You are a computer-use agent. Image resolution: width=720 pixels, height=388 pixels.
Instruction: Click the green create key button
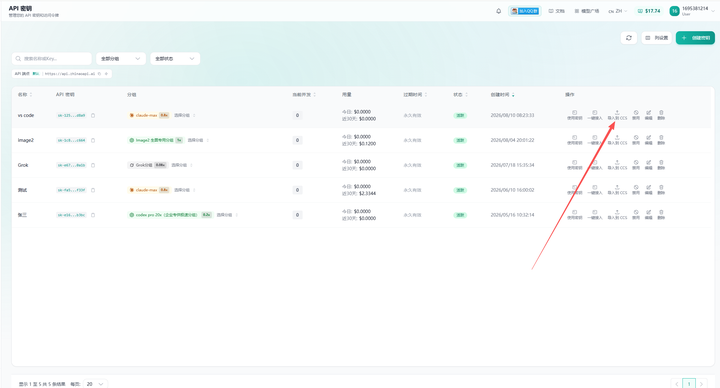point(695,38)
